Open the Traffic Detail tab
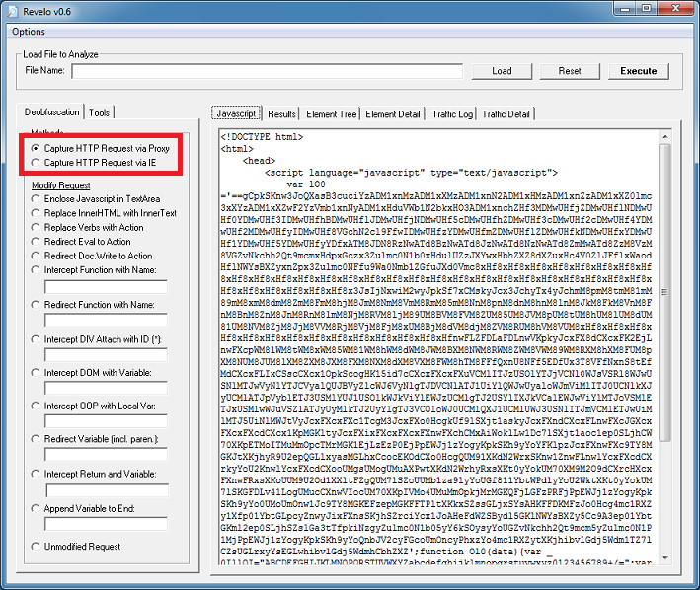 [x=506, y=114]
